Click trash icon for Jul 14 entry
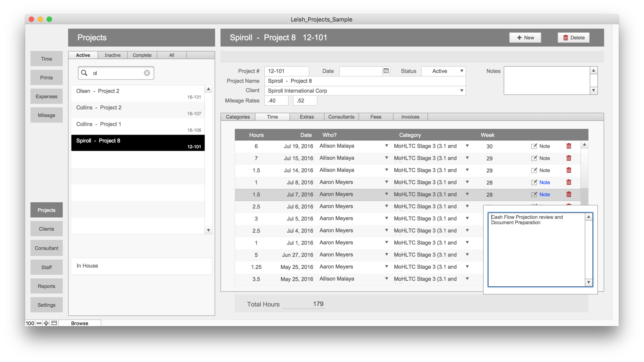Image resolution: width=644 pixels, height=362 pixels. point(569,170)
